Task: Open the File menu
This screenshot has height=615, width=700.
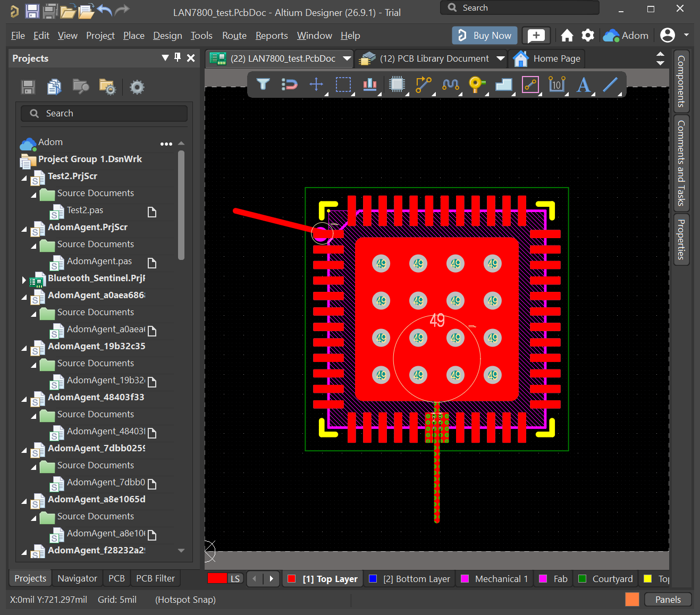Action: [x=18, y=36]
